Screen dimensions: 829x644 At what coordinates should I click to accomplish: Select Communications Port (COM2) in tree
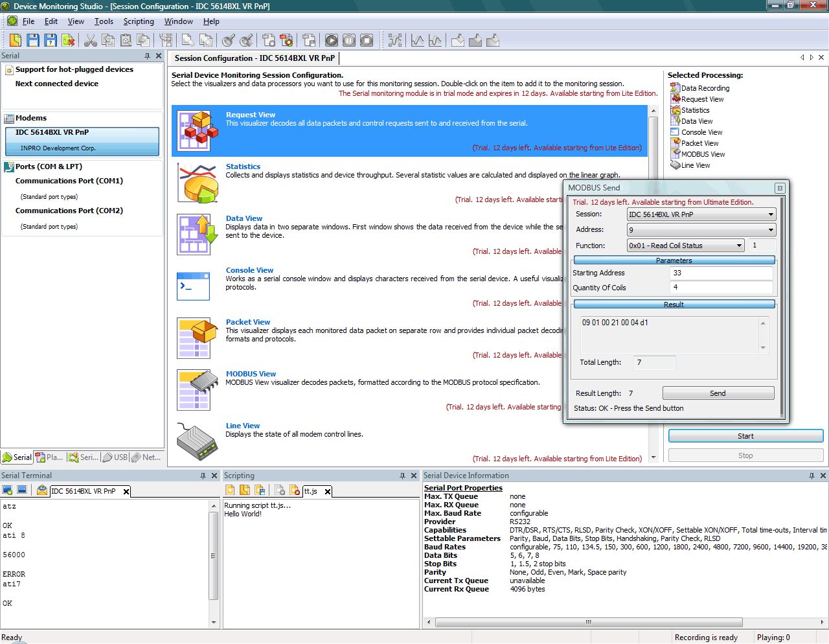pyautogui.click(x=69, y=211)
